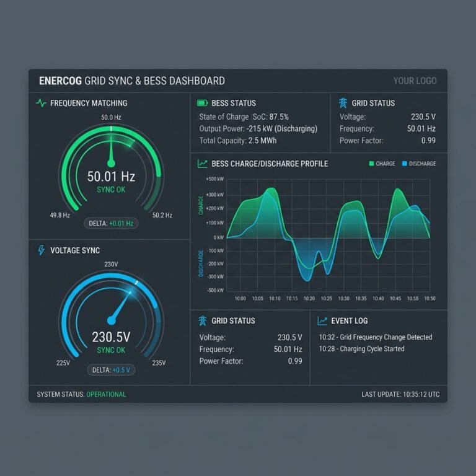This screenshot has width=476, height=476.
Task: Click the bottom Grid Status pylon icon
Action: [203, 320]
